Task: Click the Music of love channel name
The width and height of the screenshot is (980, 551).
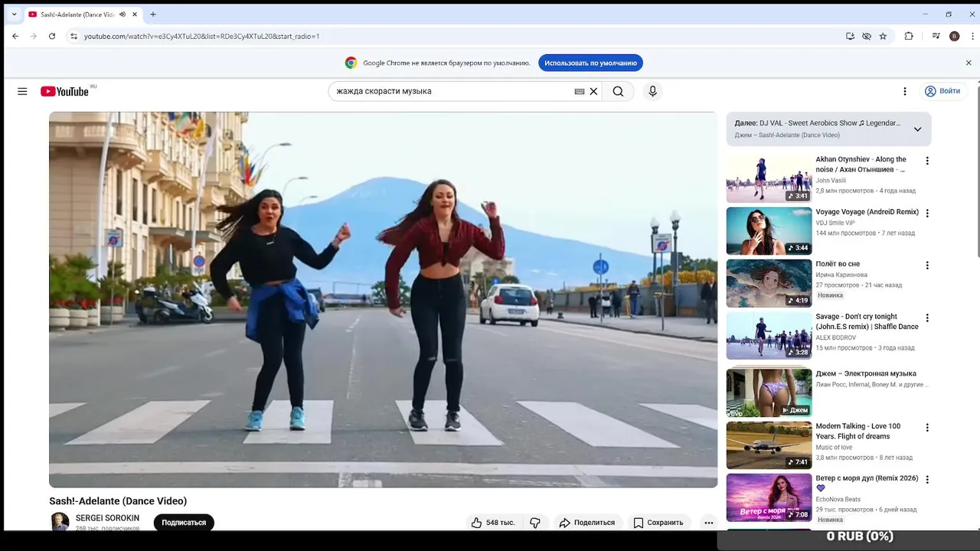Action: [834, 448]
